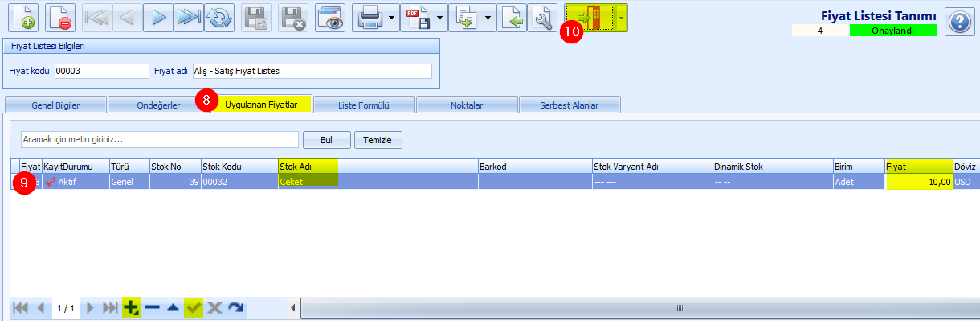Click the up-triangle edit icon in grid navigator

[x=173, y=307]
